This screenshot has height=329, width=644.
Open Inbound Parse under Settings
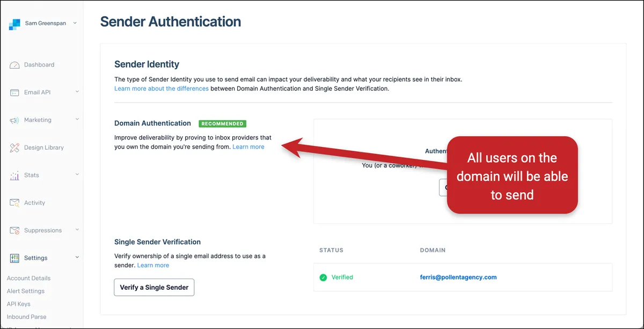pyautogui.click(x=27, y=317)
